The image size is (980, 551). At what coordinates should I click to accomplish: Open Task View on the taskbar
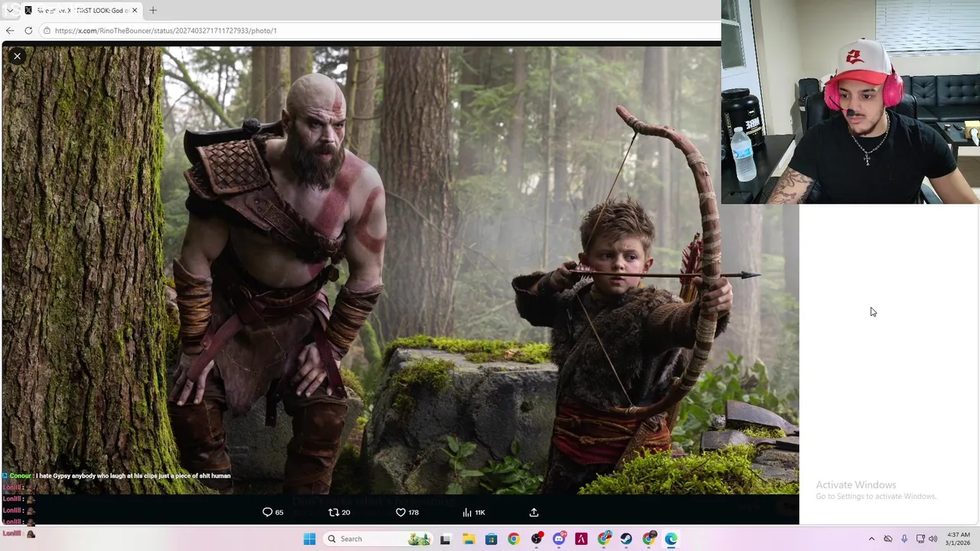[445, 539]
